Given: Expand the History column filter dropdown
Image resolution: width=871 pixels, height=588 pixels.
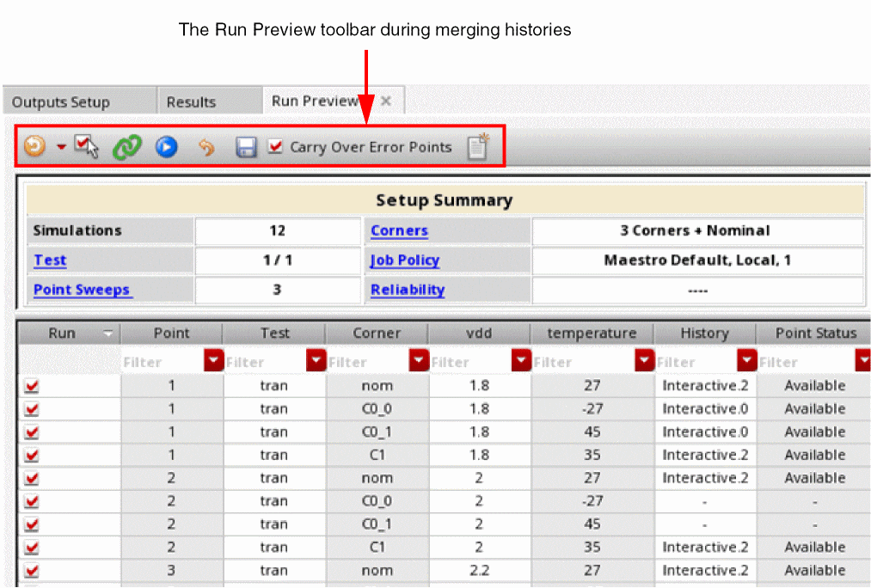Looking at the screenshot, I should 747,361.
